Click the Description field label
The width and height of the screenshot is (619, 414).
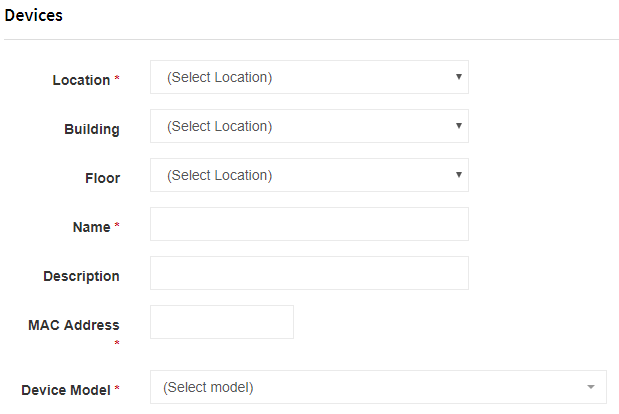81,276
